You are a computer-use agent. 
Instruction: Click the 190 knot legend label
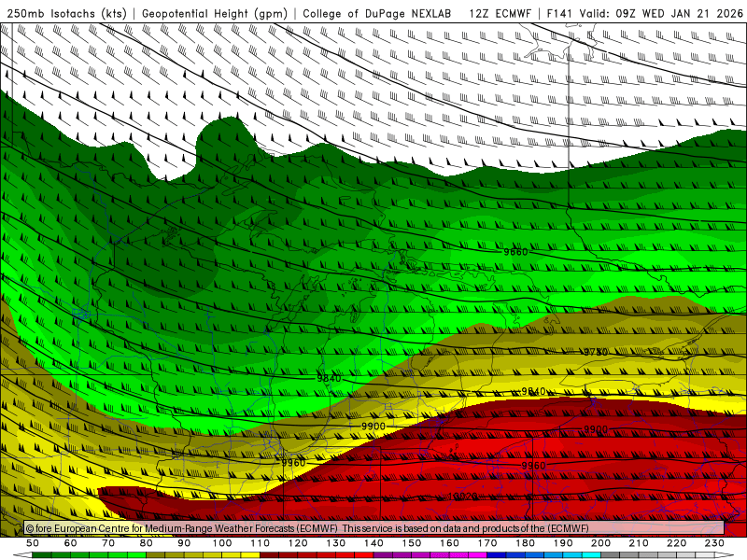point(563,543)
